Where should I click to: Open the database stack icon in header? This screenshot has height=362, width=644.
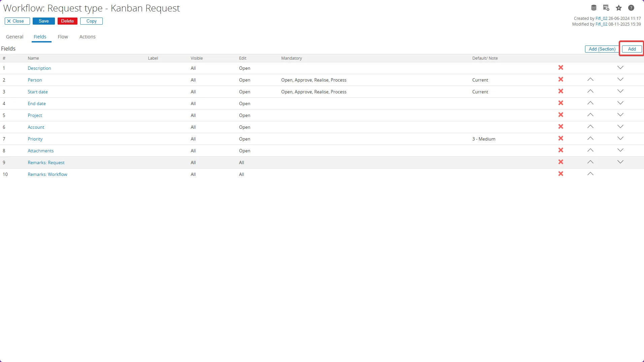(x=594, y=8)
